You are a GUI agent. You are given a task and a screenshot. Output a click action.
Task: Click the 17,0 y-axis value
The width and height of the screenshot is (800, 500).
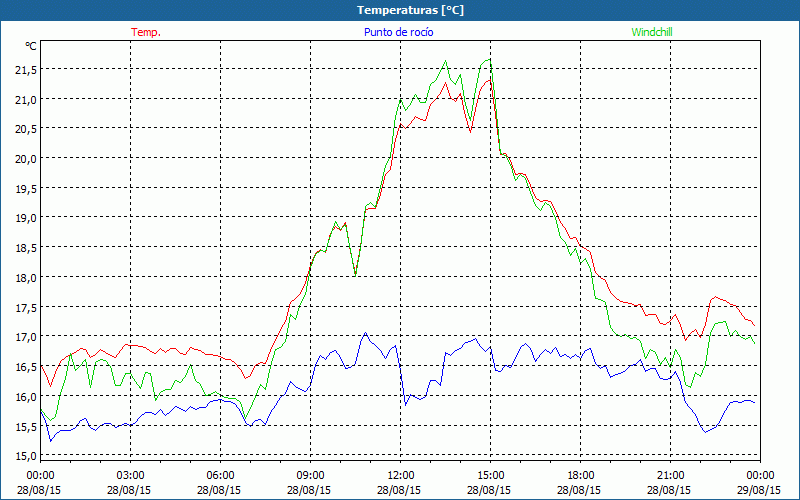[x=26, y=338]
